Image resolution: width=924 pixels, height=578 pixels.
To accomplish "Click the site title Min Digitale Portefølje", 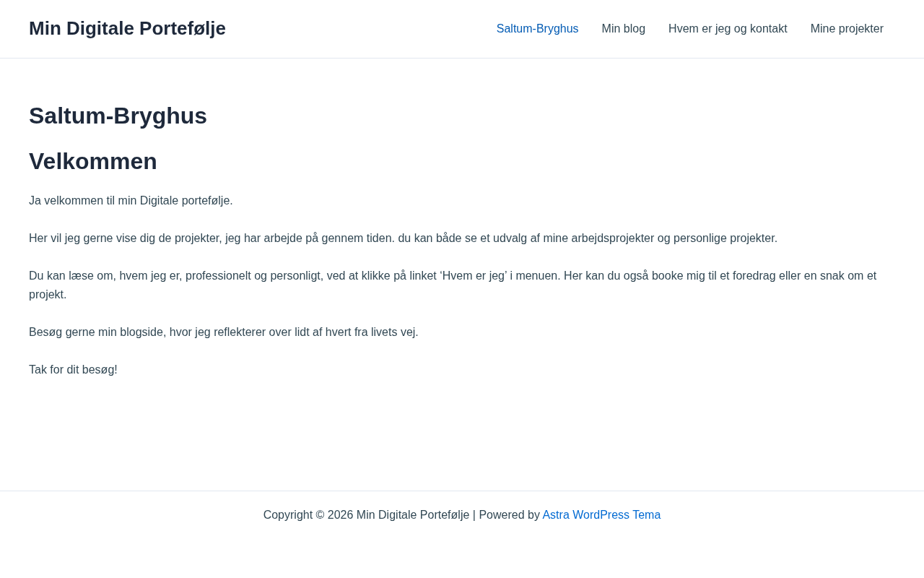I will [x=127, y=28].
